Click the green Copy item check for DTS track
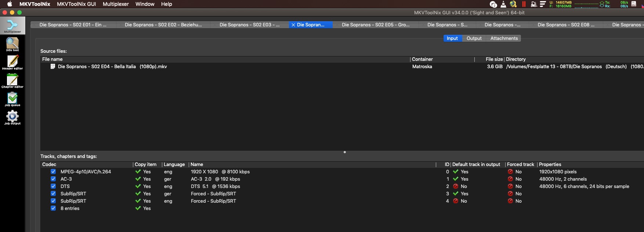644x232 pixels. click(138, 186)
